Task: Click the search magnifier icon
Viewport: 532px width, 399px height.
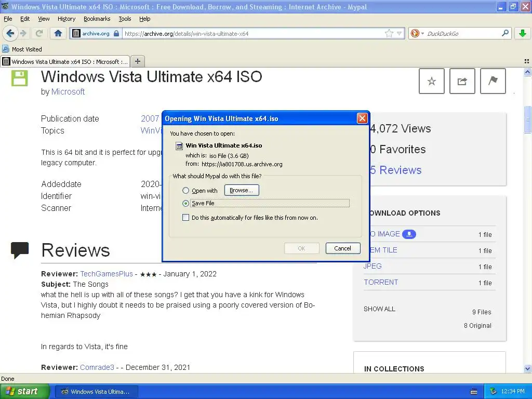Action: pos(505,33)
